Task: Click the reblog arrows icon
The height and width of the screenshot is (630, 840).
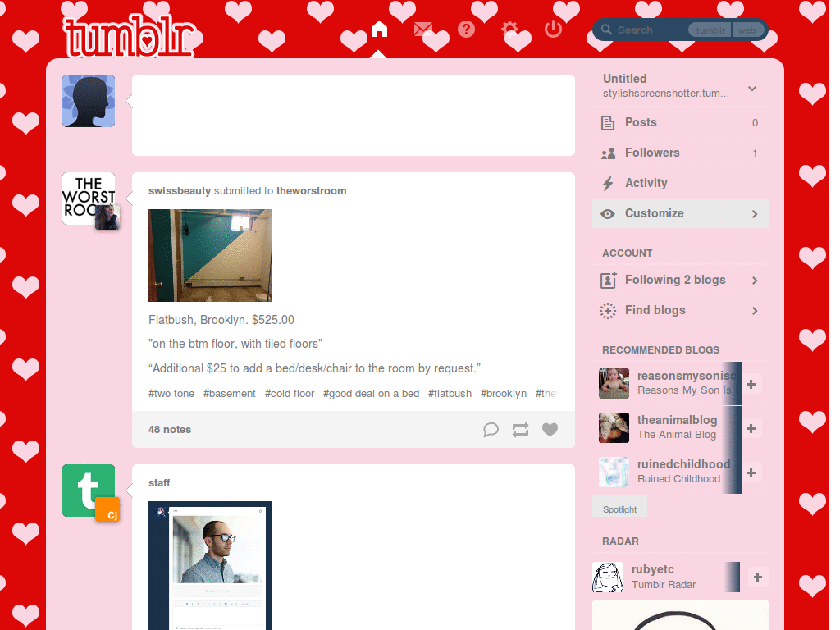Action: point(520,430)
